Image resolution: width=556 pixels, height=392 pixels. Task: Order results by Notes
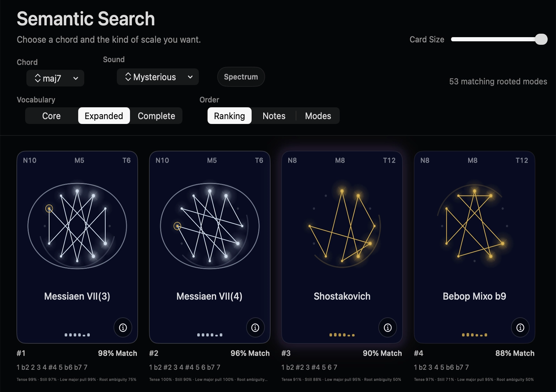274,116
